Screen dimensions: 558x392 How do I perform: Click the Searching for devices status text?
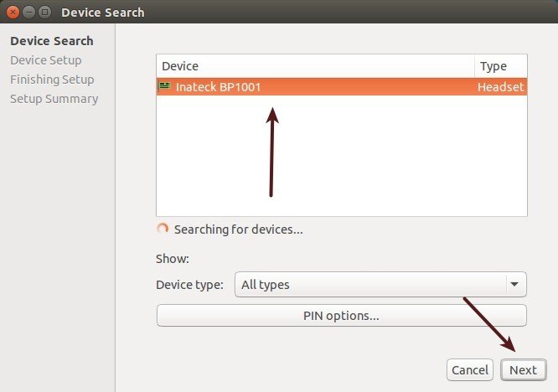[x=239, y=229]
